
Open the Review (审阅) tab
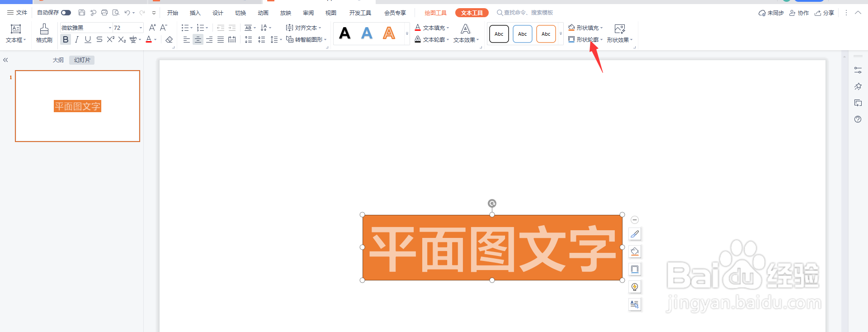point(308,13)
